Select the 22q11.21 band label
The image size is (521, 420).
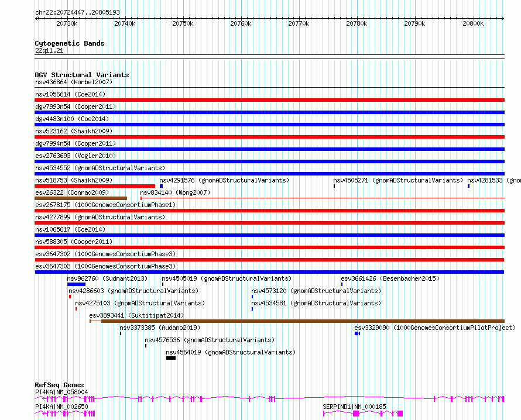[x=49, y=50]
